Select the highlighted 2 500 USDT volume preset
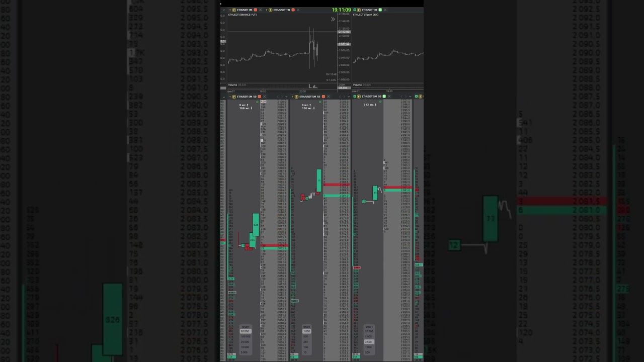The width and height of the screenshot is (644, 362). point(369,342)
